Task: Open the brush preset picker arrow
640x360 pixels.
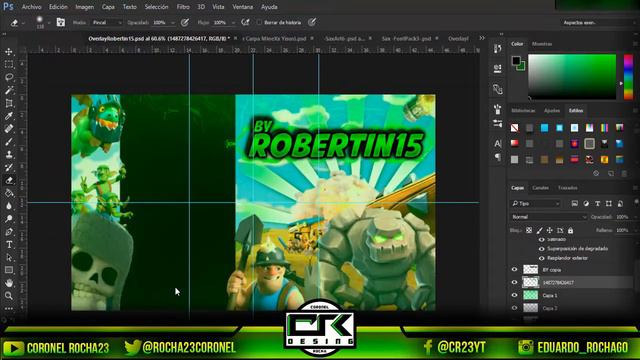Action: click(49, 23)
